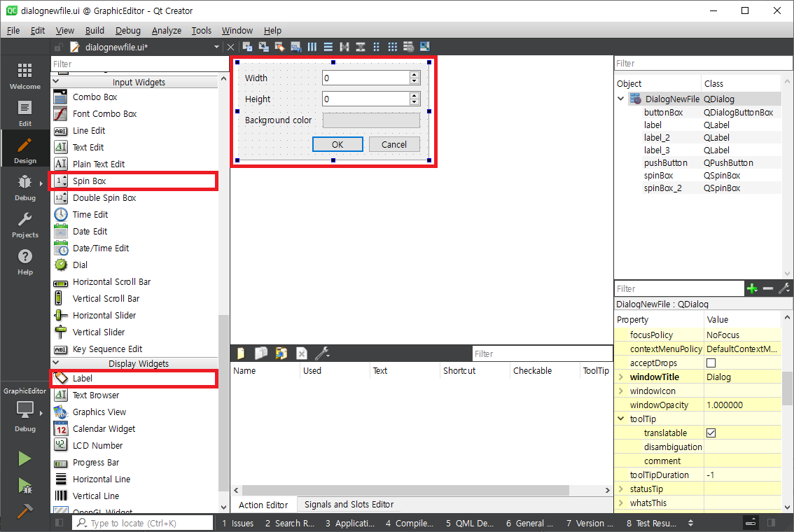This screenshot has width=794, height=532.
Task: Select Progress Bar in the widget box
Action: coord(134,462)
